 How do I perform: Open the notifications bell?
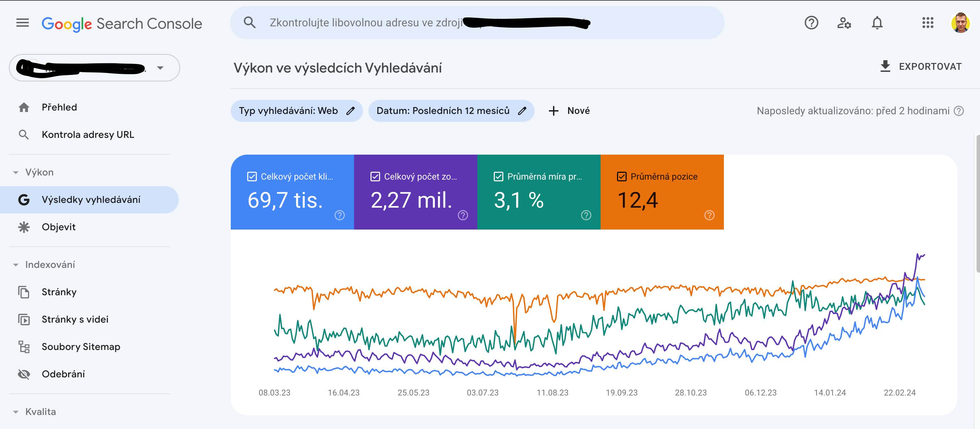(x=877, y=23)
